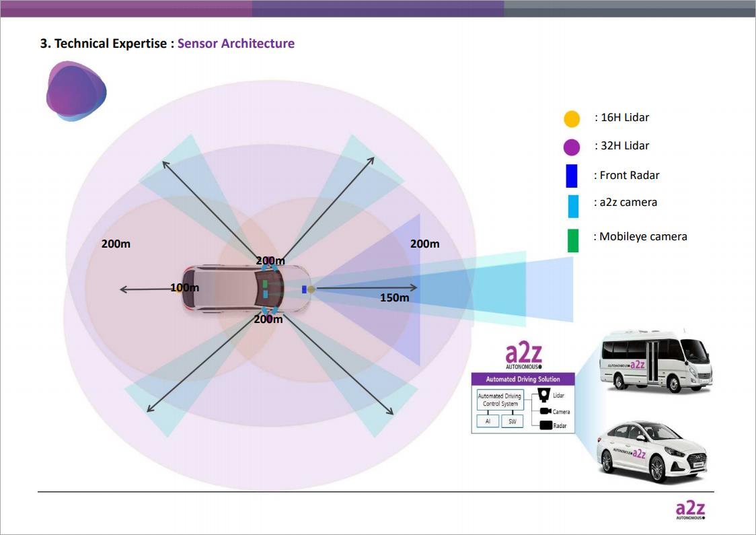Select the 'a2z camera' legend label
Viewport: 756px width, 535px height.
tap(628, 202)
